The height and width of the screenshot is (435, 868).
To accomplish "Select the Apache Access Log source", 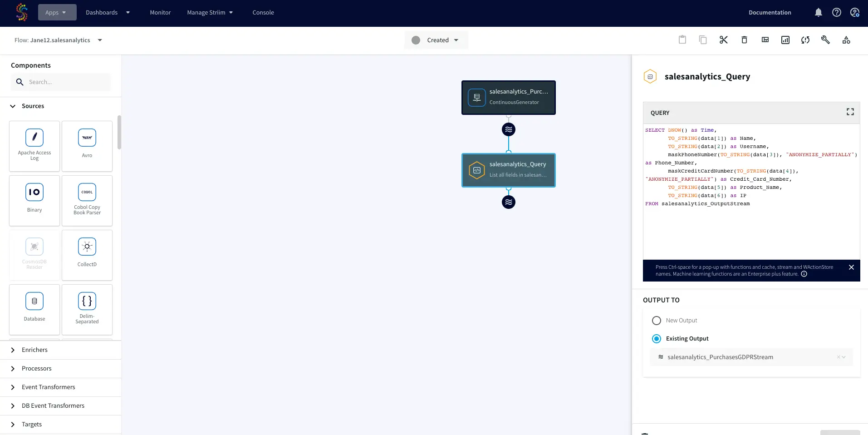I will point(34,146).
